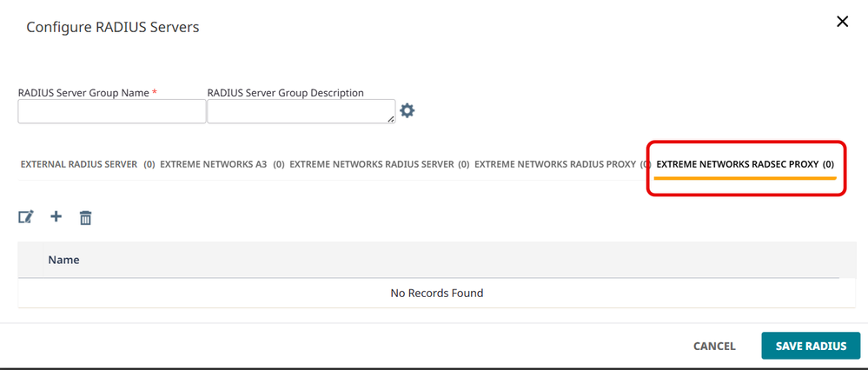This screenshot has width=868, height=370.
Task: Select the Extreme Networks RADSEC Proxy tab
Action: pyautogui.click(x=745, y=164)
